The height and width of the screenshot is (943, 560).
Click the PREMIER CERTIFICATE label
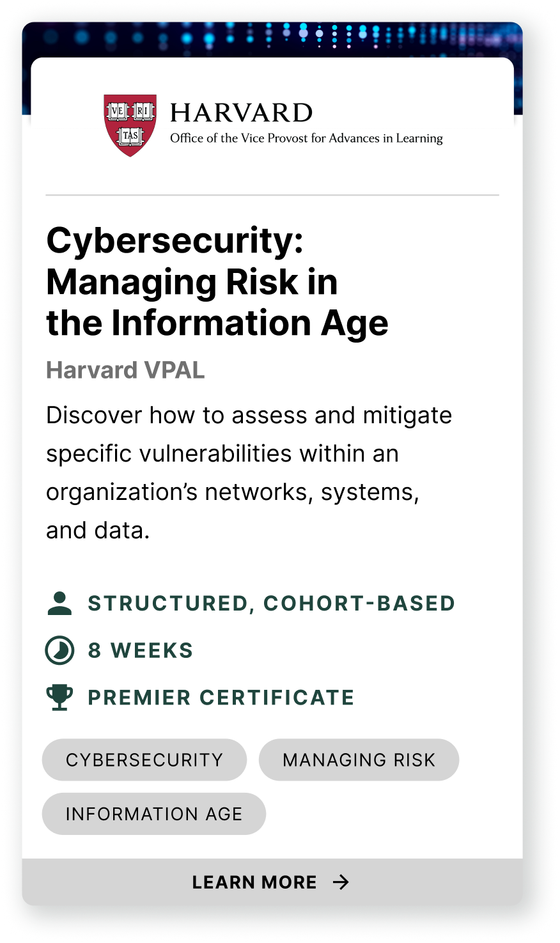tap(221, 697)
